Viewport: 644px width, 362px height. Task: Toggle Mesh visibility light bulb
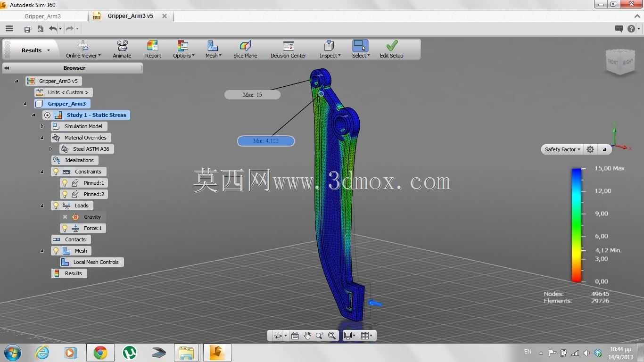(56, 251)
